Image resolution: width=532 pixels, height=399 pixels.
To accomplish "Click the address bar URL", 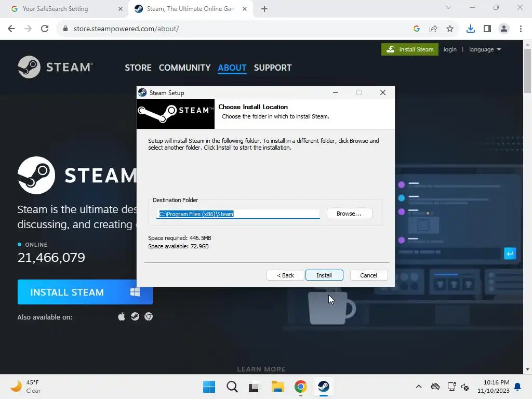I will pos(126,29).
